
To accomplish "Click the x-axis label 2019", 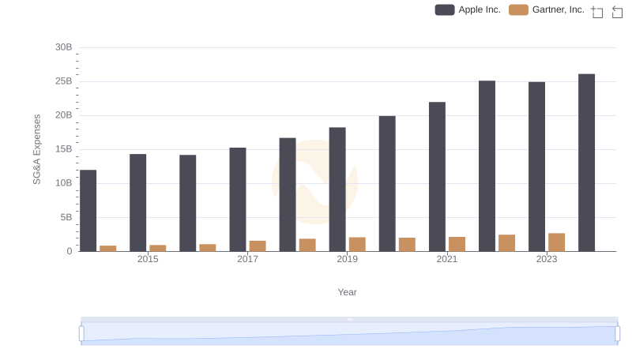I will tap(347, 259).
